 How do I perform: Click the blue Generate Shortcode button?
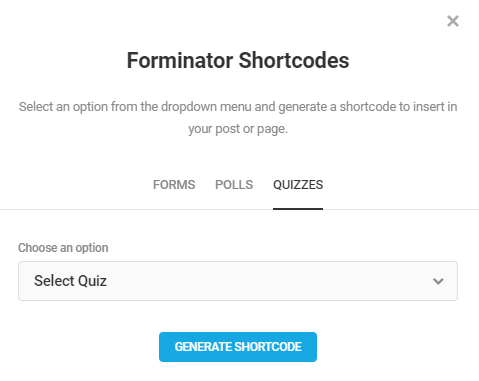click(238, 347)
